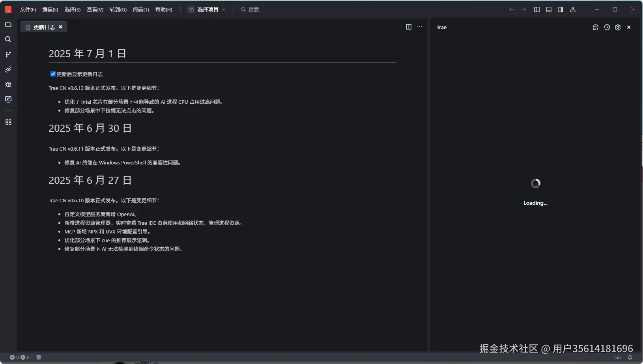Click the navigate forward arrow

[x=523, y=9]
